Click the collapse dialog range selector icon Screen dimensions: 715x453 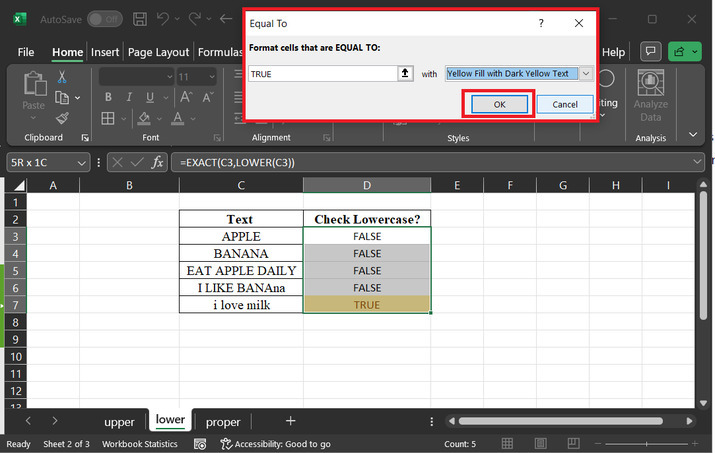point(405,73)
